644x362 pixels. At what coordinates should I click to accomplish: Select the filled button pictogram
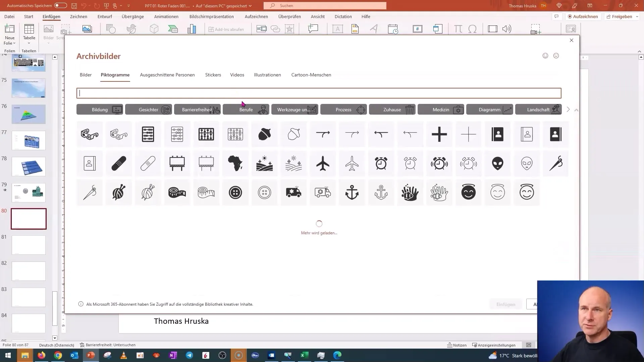click(x=235, y=192)
